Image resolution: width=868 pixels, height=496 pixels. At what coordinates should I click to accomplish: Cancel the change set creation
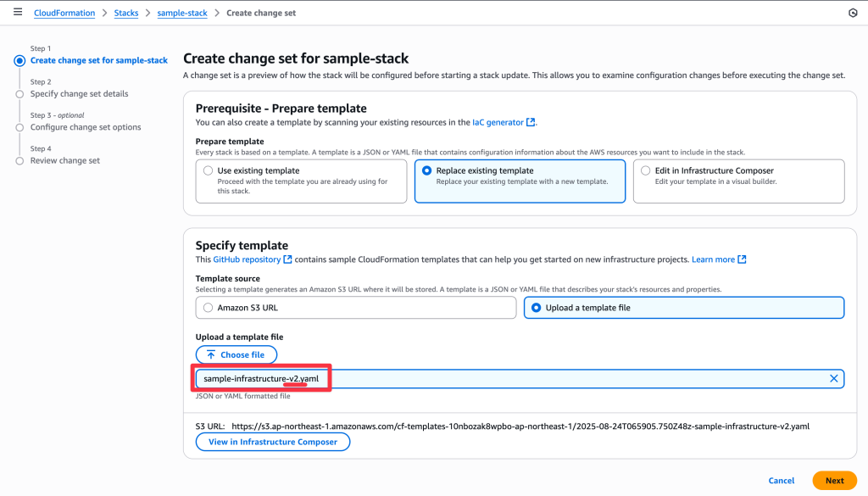pyautogui.click(x=781, y=481)
